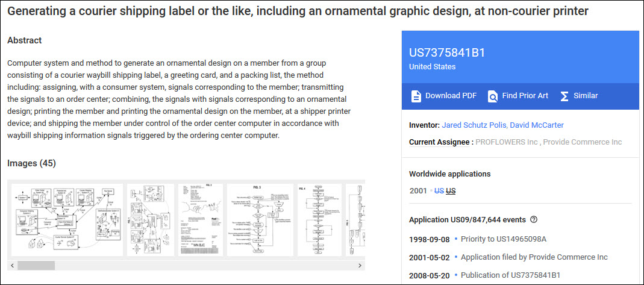
Task: Open the Download PDF link
Action: pos(451,96)
